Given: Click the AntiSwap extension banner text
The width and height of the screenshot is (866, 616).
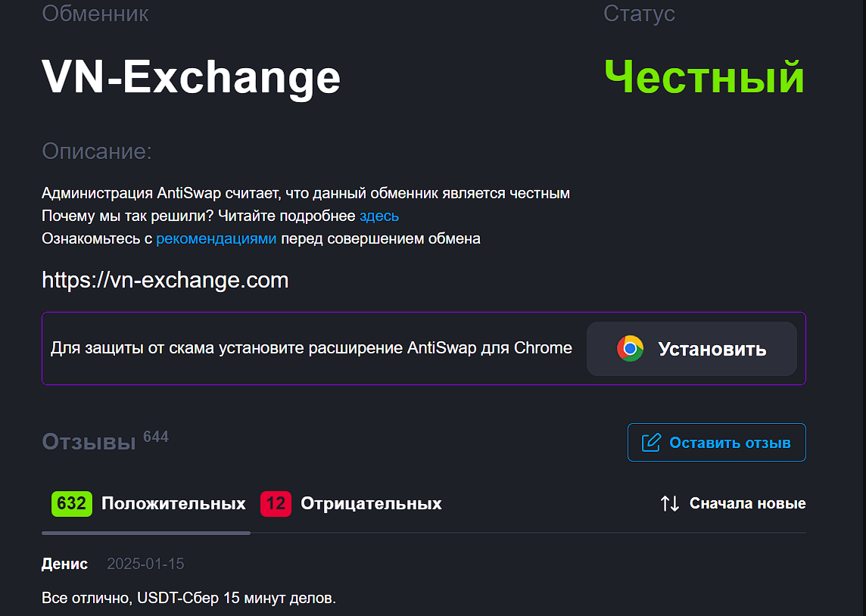Looking at the screenshot, I should coord(311,349).
